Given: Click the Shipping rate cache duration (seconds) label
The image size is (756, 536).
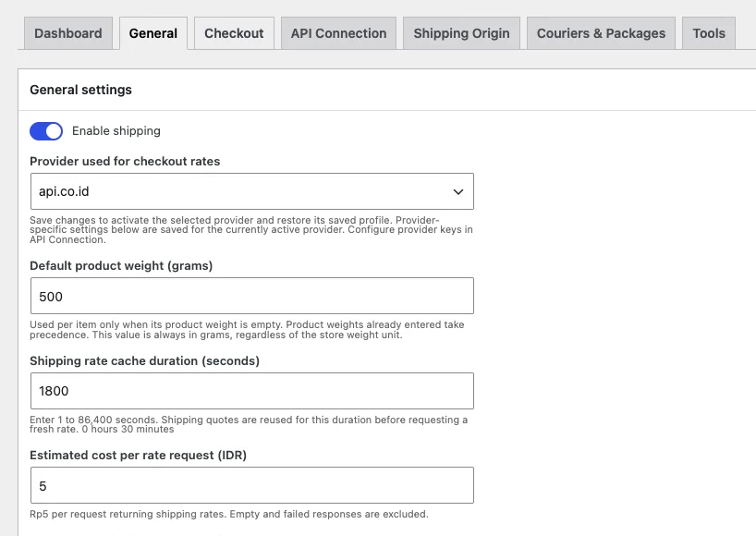Looking at the screenshot, I should click(145, 361).
